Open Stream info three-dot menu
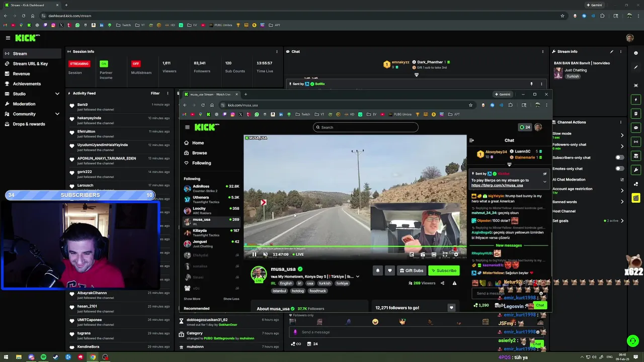644x362 pixels. [620, 51]
